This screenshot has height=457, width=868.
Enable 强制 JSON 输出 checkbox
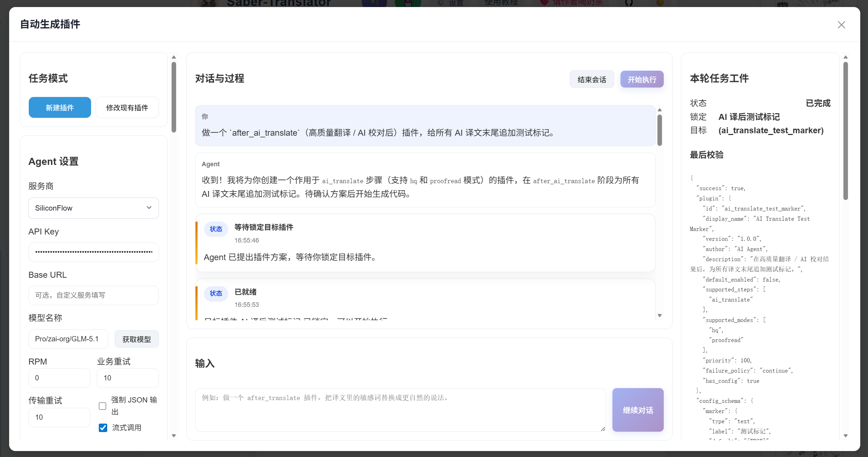[x=102, y=406]
